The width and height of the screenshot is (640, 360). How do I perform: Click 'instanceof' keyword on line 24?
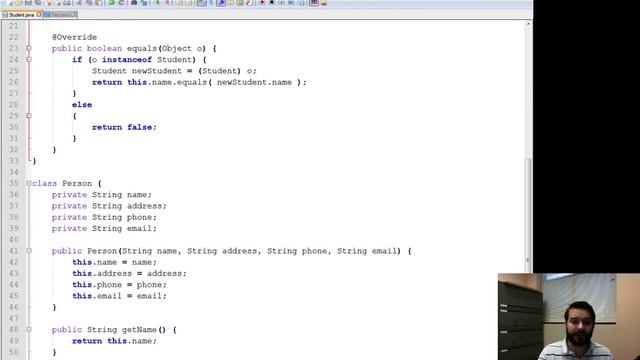(127, 60)
